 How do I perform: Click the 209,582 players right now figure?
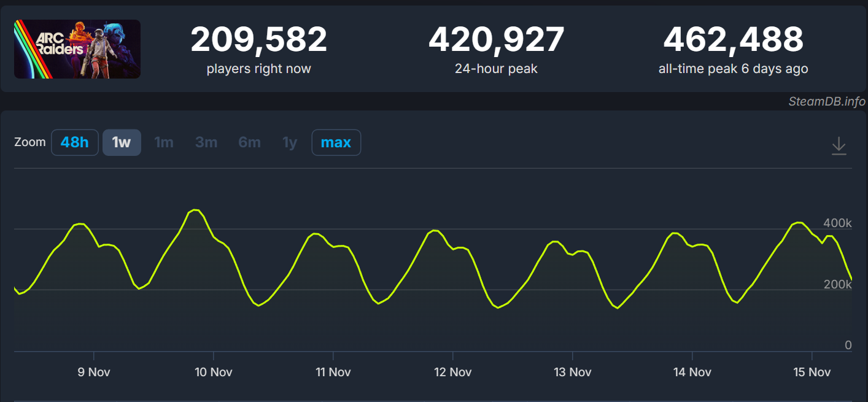[x=258, y=40]
